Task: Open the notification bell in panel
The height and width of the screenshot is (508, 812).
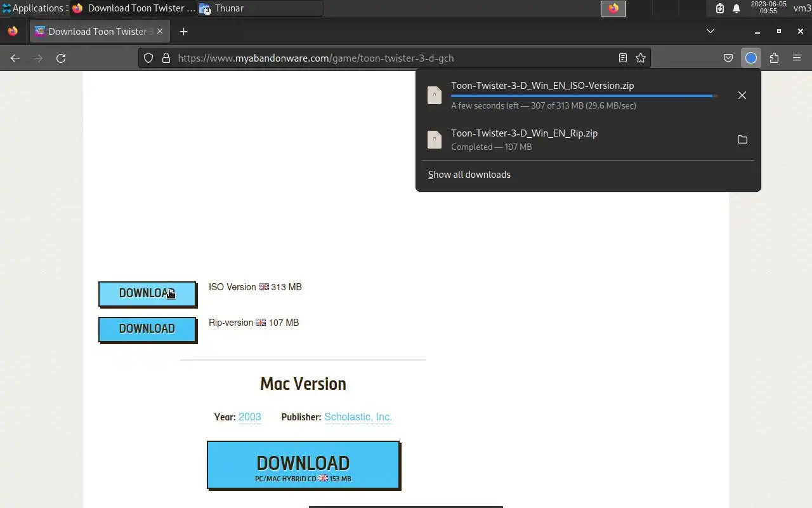Action: [x=737, y=8]
